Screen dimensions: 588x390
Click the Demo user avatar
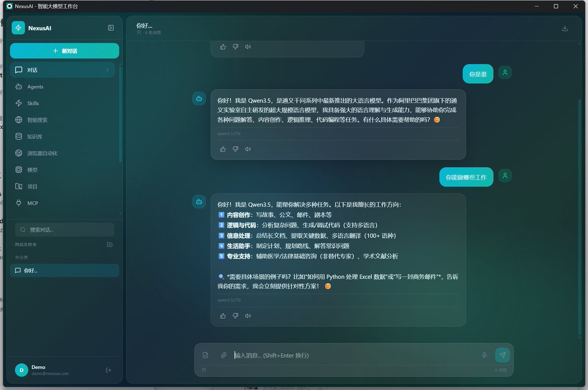pos(22,370)
